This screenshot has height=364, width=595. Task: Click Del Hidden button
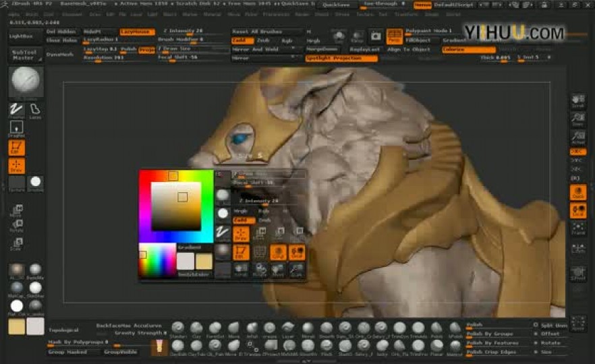tap(61, 32)
